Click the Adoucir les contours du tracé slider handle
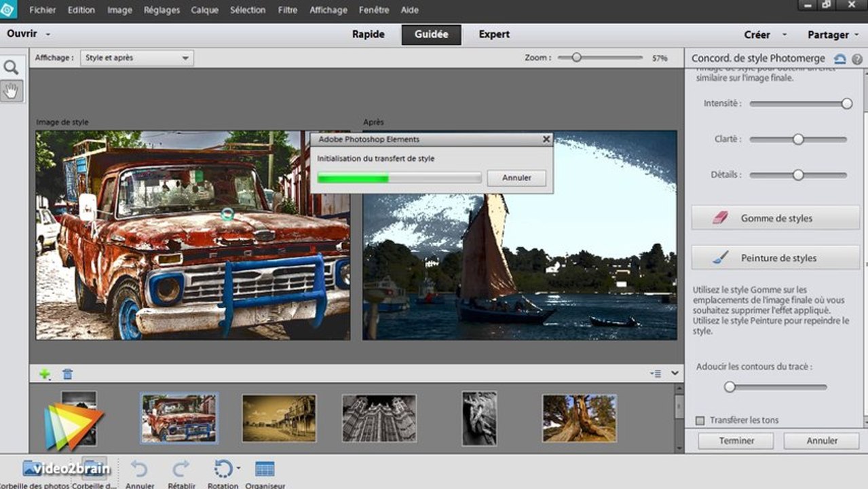The image size is (868, 489). click(730, 387)
